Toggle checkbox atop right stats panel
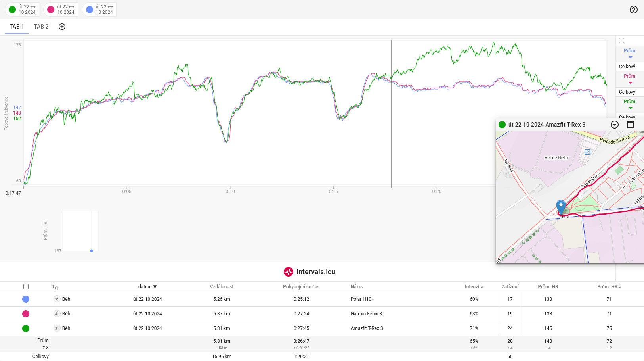 [621, 41]
